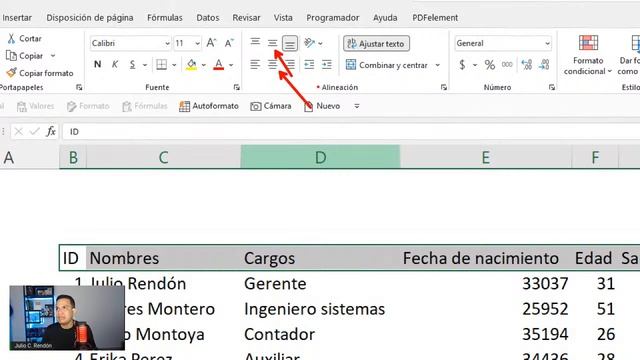Expand the Copiar dropdown arrow

[x=53, y=56]
